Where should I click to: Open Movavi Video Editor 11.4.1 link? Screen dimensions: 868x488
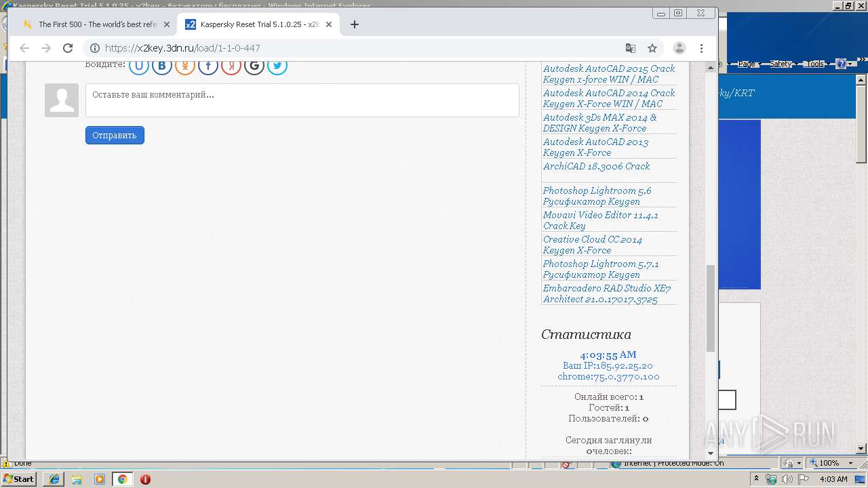(x=600, y=220)
